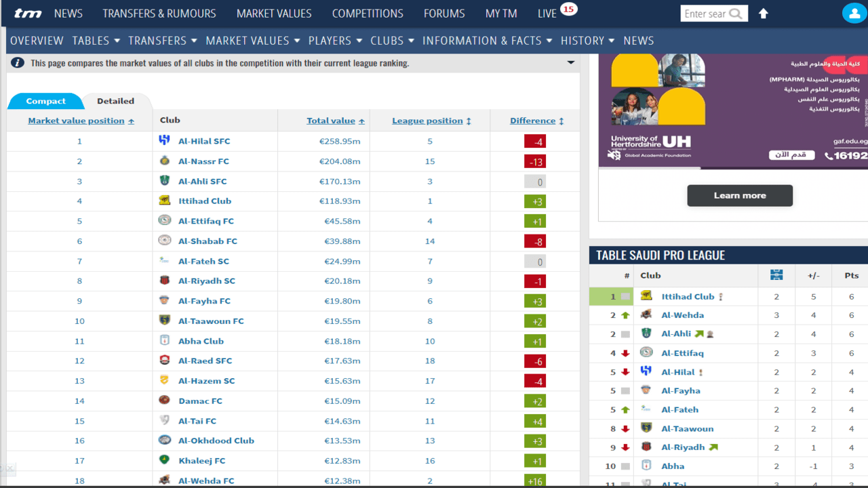The image size is (868, 488).
Task: Sort table by Difference column
Action: point(537,121)
